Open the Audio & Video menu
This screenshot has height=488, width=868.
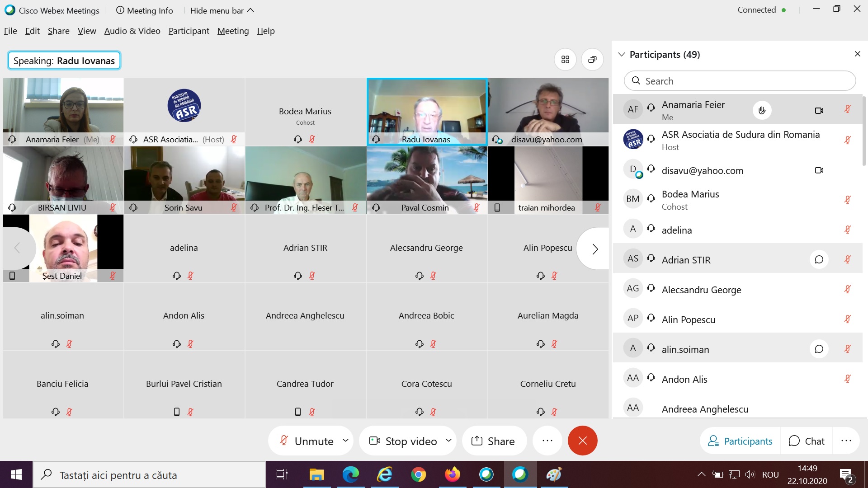132,31
